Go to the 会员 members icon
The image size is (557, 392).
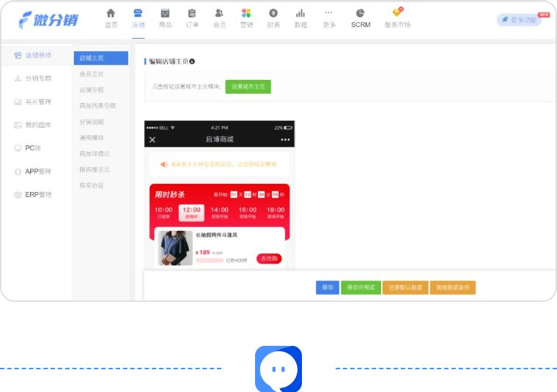(x=219, y=13)
